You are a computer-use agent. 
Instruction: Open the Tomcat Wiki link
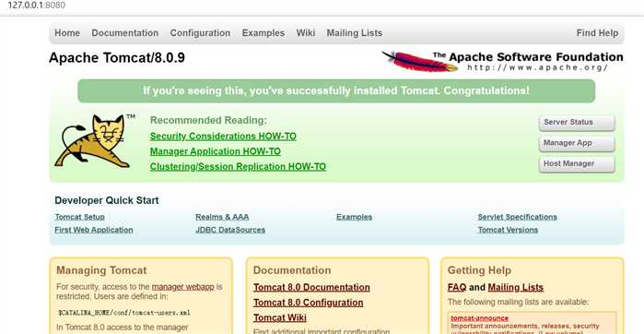[280, 318]
